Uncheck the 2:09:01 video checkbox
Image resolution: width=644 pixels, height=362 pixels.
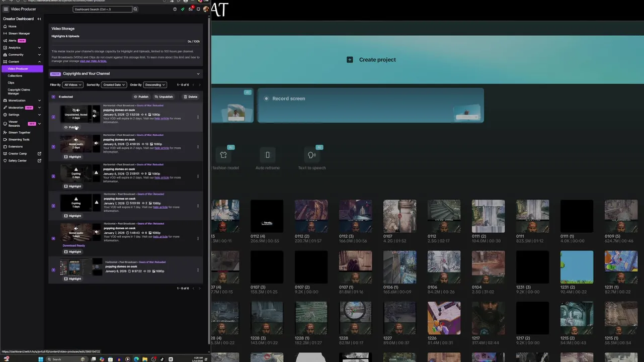click(54, 176)
